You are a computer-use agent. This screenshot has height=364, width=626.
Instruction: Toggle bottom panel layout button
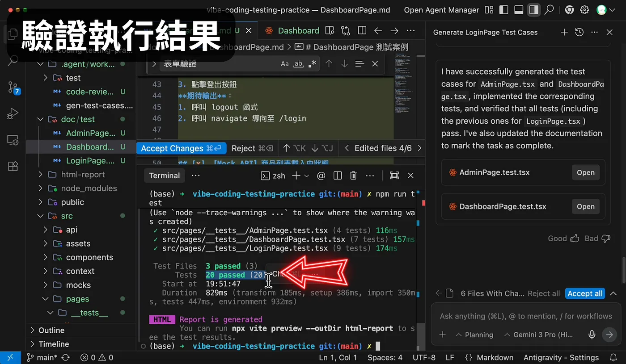(x=519, y=10)
